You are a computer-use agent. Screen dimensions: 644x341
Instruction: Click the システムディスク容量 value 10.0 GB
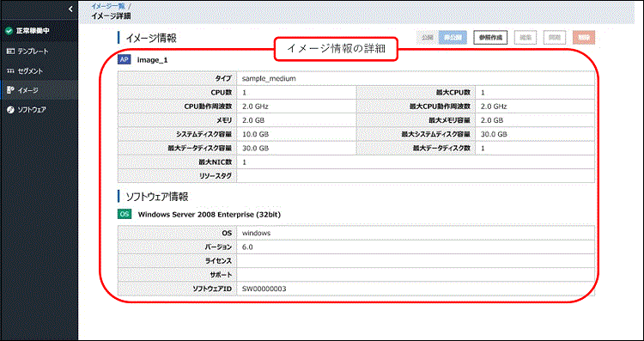click(x=256, y=134)
